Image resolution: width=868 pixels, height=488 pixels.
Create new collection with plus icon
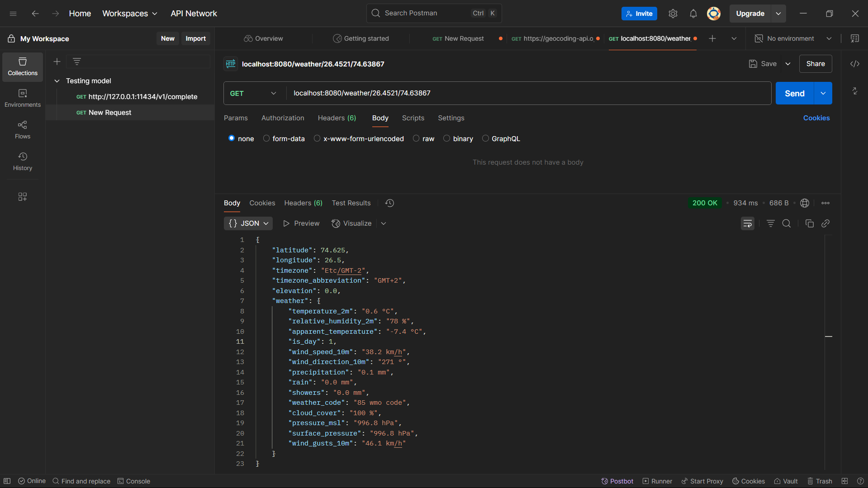pos(57,62)
